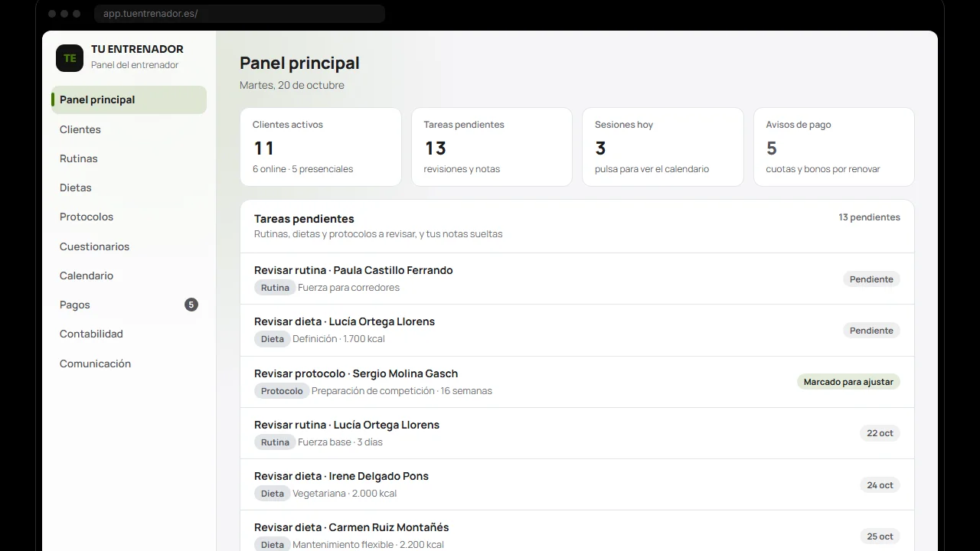Open task Revisar dieta · Irene Delgado Pons
This screenshot has height=551, width=980.
pyautogui.click(x=577, y=484)
